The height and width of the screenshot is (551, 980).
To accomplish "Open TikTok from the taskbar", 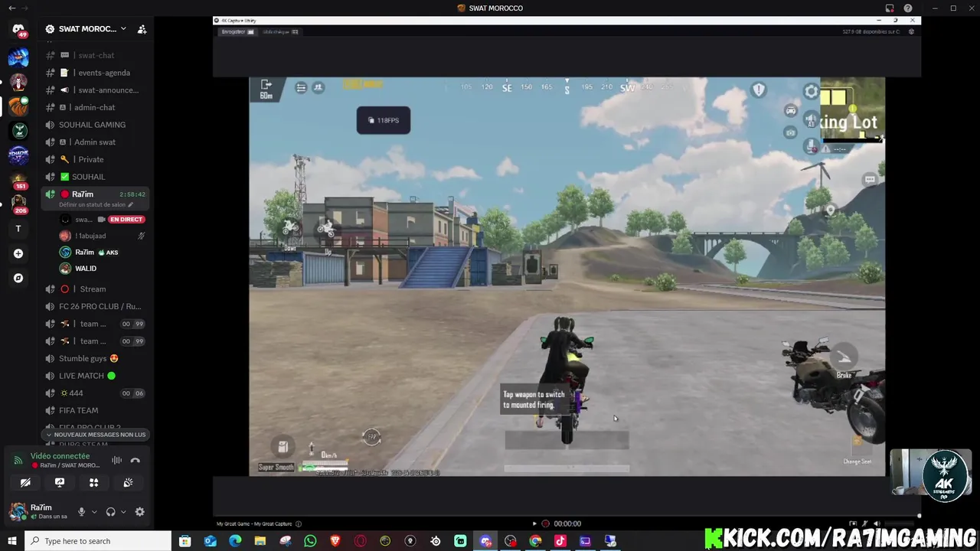I will click(560, 541).
